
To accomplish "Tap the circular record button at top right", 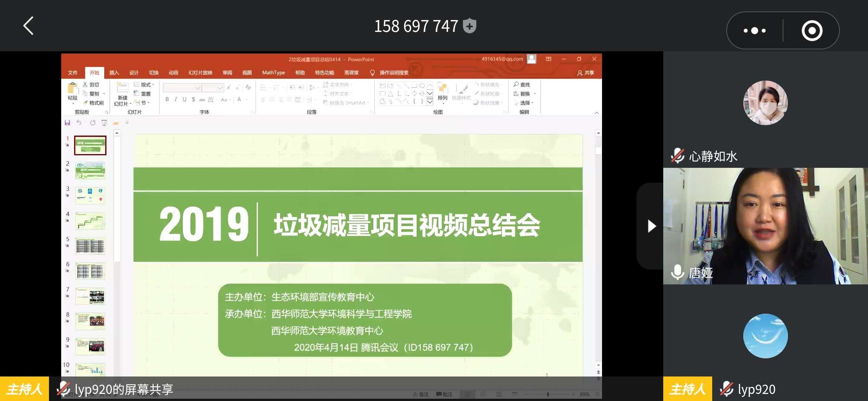I will pyautogui.click(x=812, y=30).
